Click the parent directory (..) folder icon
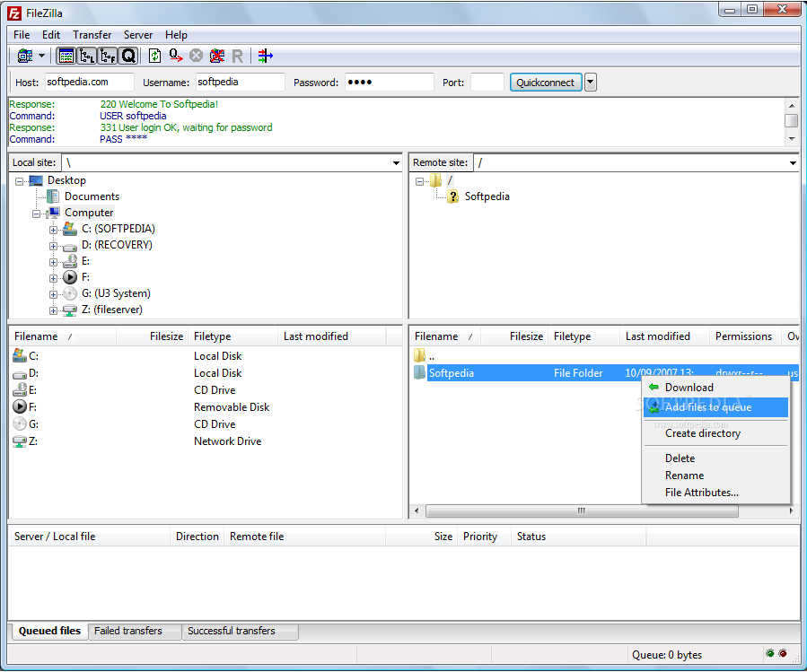The width and height of the screenshot is (807, 672). coord(419,355)
